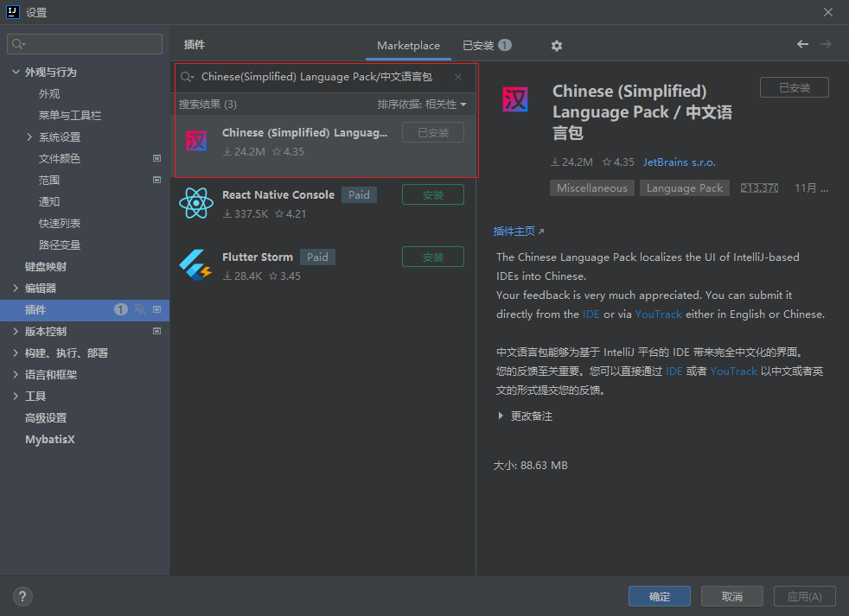Screen dimensions: 849x616
Task: Open the plugins gear settings icon
Action: point(556,46)
